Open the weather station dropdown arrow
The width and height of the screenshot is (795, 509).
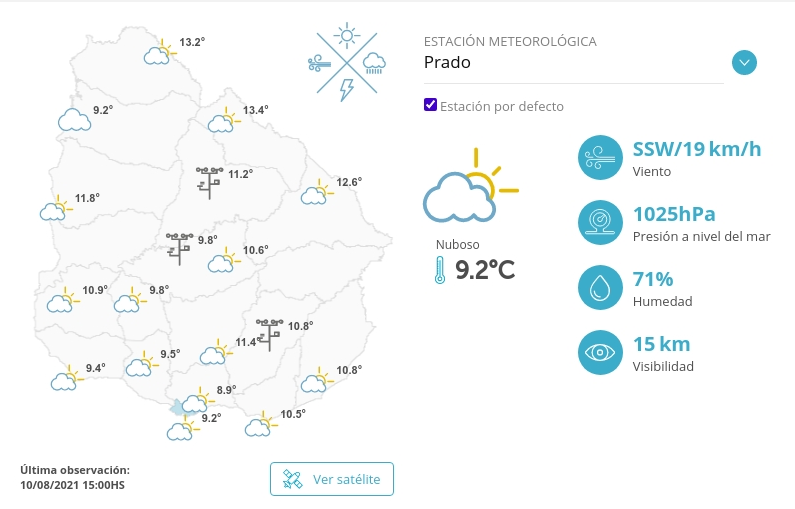[x=743, y=63]
